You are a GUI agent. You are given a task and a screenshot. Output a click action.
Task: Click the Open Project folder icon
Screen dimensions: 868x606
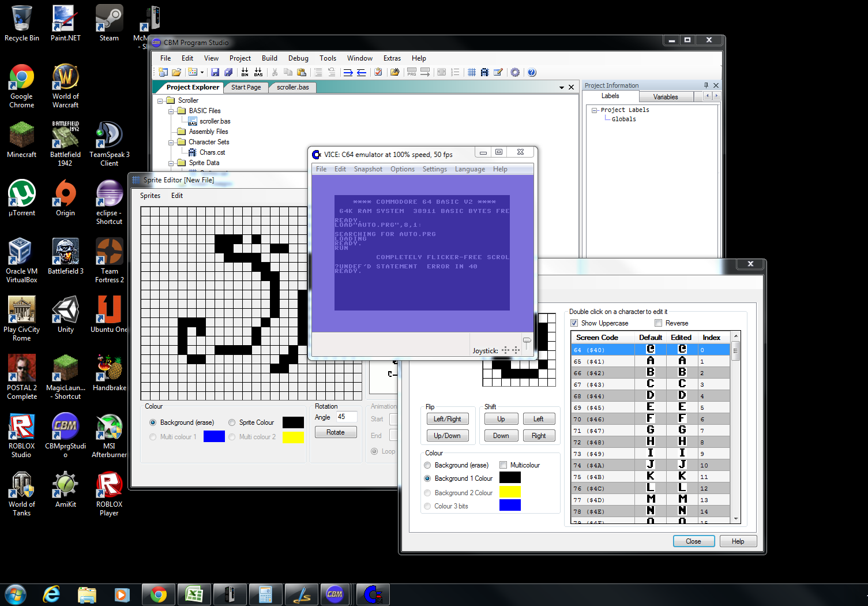pos(176,72)
